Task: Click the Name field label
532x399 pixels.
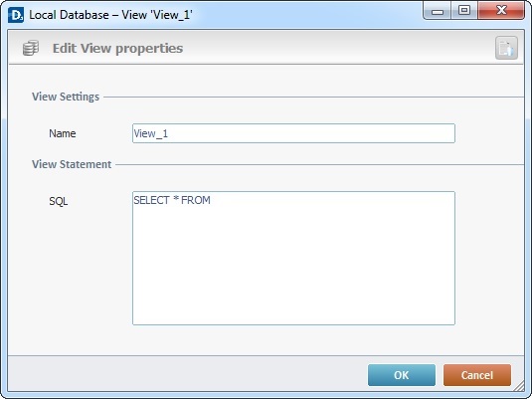Action: [63, 133]
